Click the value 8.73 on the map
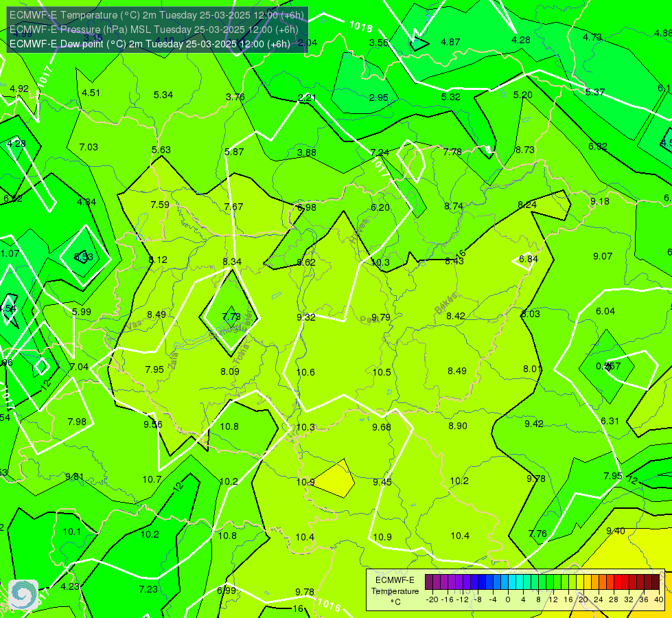The image size is (672, 618). 525,150
